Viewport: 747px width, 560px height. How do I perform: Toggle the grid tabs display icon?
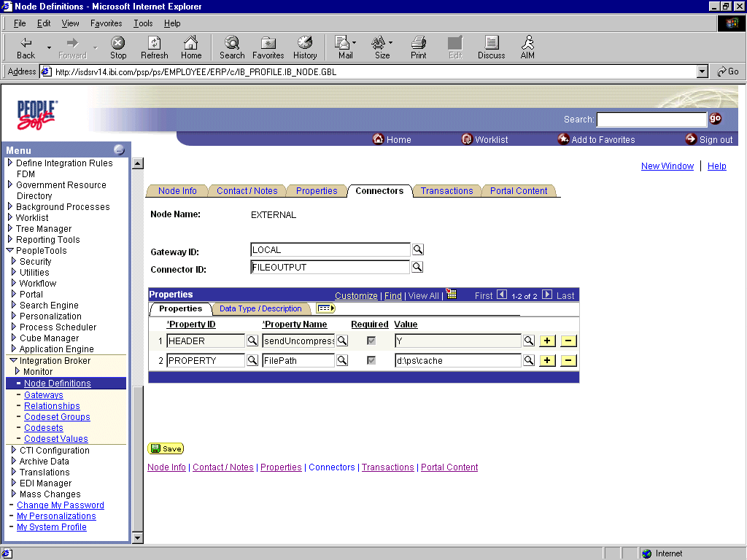point(325,308)
